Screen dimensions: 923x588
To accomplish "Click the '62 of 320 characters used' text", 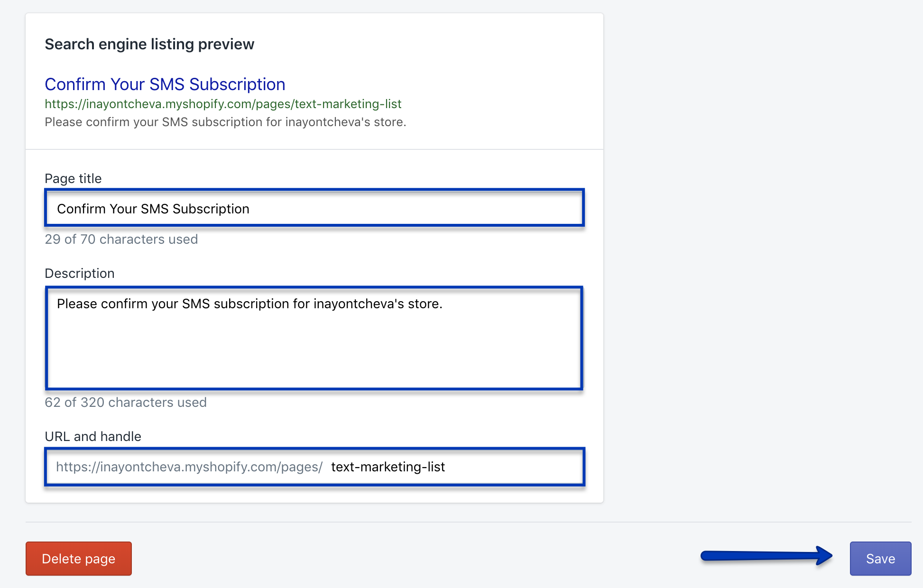I will [x=126, y=402].
